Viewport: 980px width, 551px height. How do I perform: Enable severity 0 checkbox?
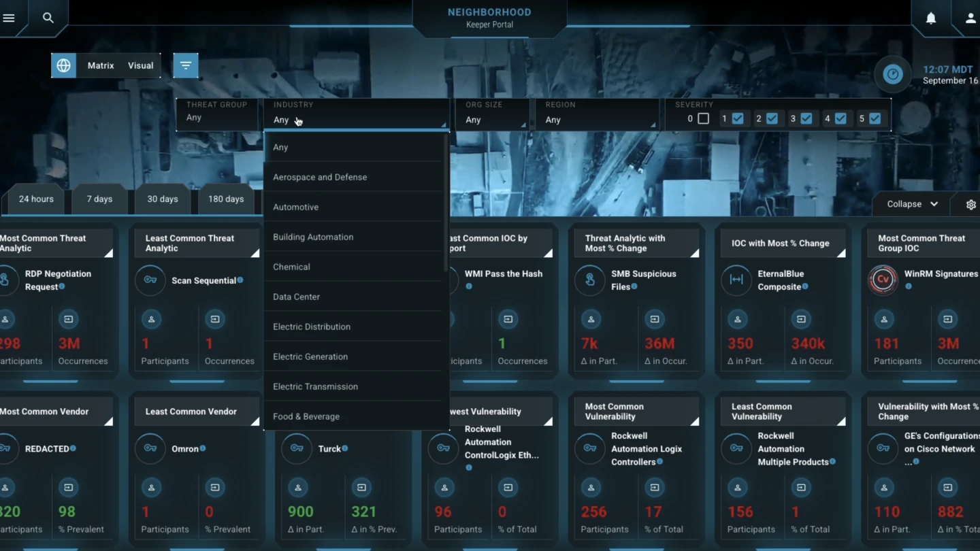click(703, 118)
